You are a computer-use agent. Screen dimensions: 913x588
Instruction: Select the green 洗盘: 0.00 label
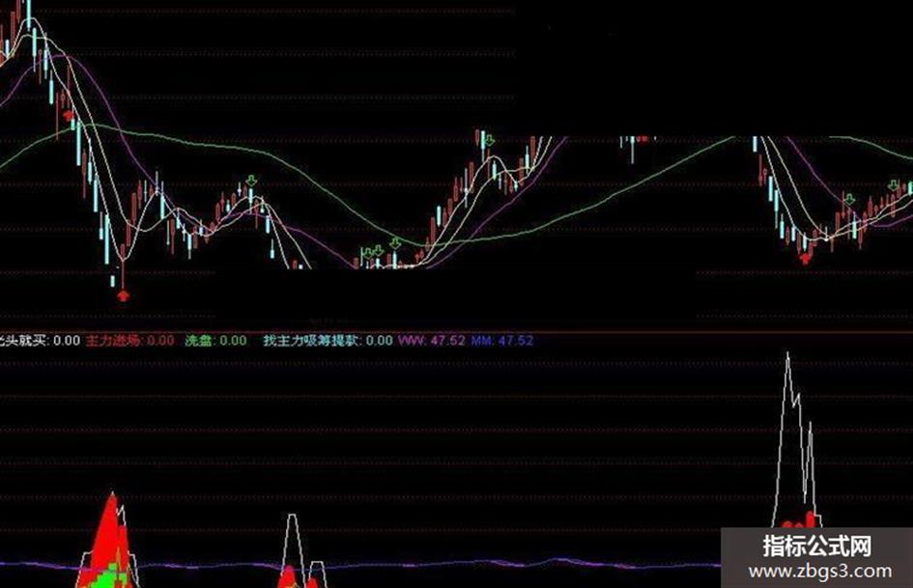(216, 340)
